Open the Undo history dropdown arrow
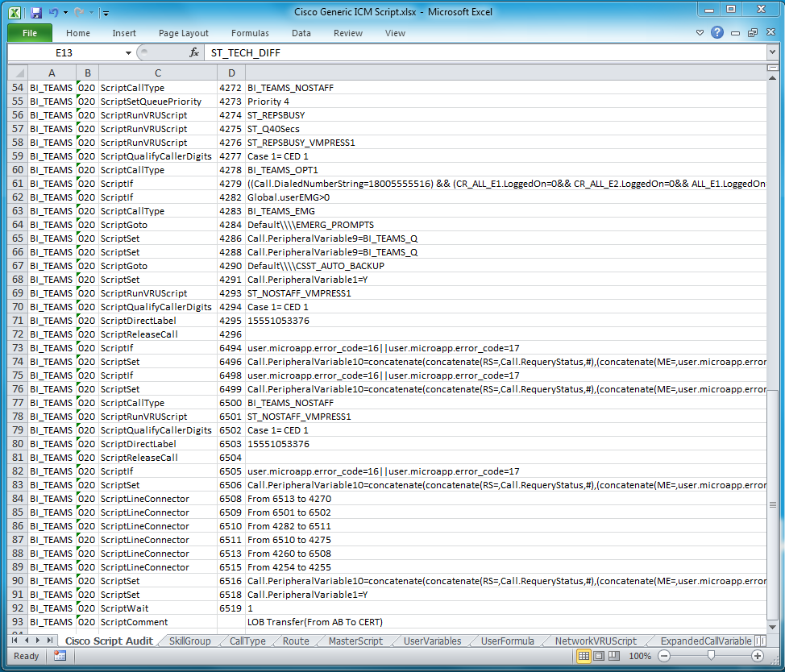The image size is (785, 672). 65,13
